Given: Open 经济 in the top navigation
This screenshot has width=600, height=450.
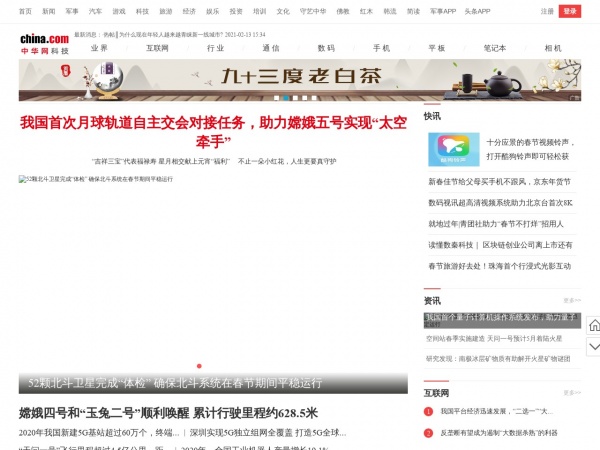Looking at the screenshot, I should (x=189, y=11).
